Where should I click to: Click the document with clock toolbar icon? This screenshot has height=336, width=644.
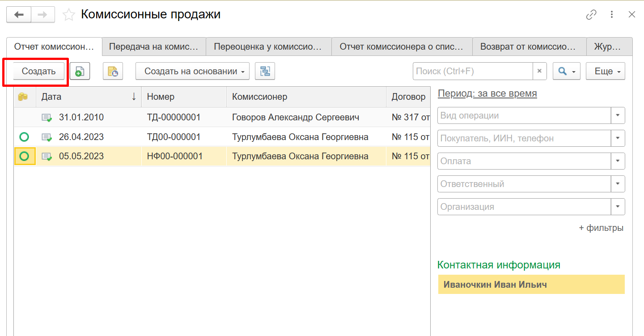(x=113, y=71)
